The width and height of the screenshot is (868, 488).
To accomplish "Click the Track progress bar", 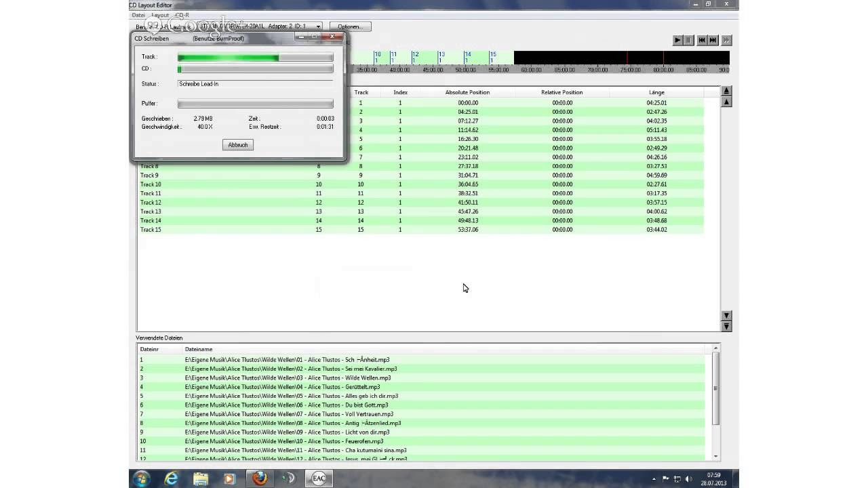I will tap(256, 58).
